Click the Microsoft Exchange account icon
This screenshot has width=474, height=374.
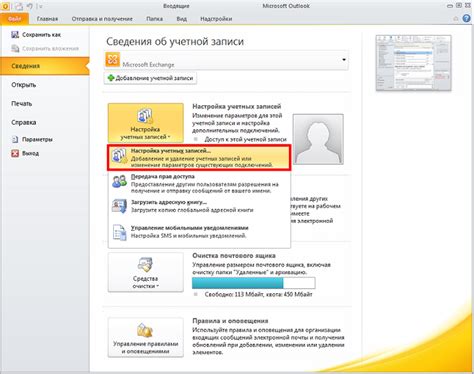point(113,60)
